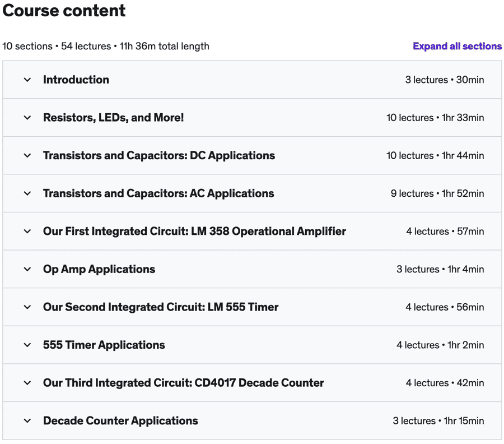Open the DC Applications section chevron

pyautogui.click(x=27, y=155)
